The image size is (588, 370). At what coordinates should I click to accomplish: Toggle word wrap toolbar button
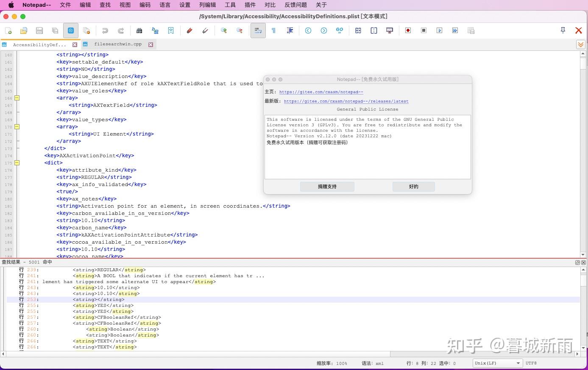(x=258, y=31)
